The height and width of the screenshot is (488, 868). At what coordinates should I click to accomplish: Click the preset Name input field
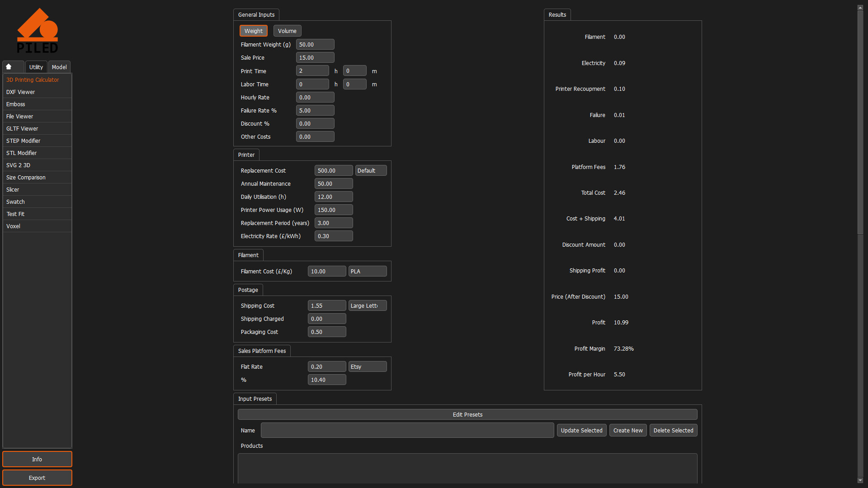406,430
